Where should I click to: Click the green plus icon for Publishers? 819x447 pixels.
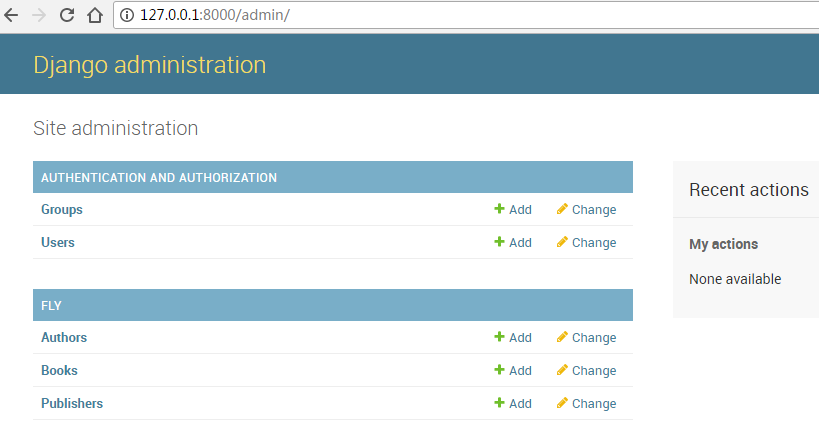point(499,403)
